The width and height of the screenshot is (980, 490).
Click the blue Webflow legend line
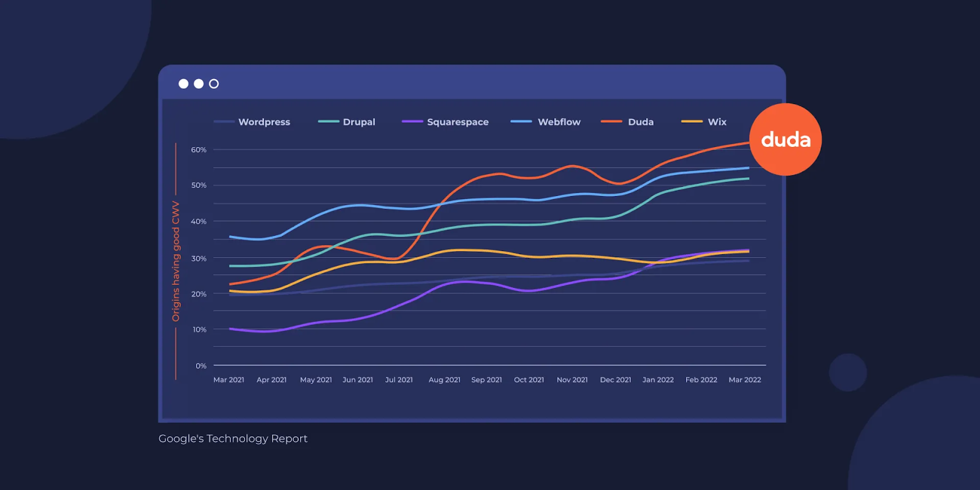521,122
